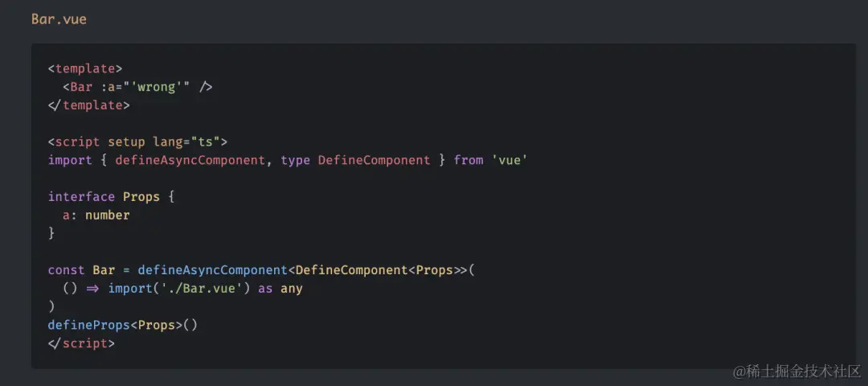868x386 pixels.
Task: Click defineAsyncComponent in the import line
Action: (190, 160)
